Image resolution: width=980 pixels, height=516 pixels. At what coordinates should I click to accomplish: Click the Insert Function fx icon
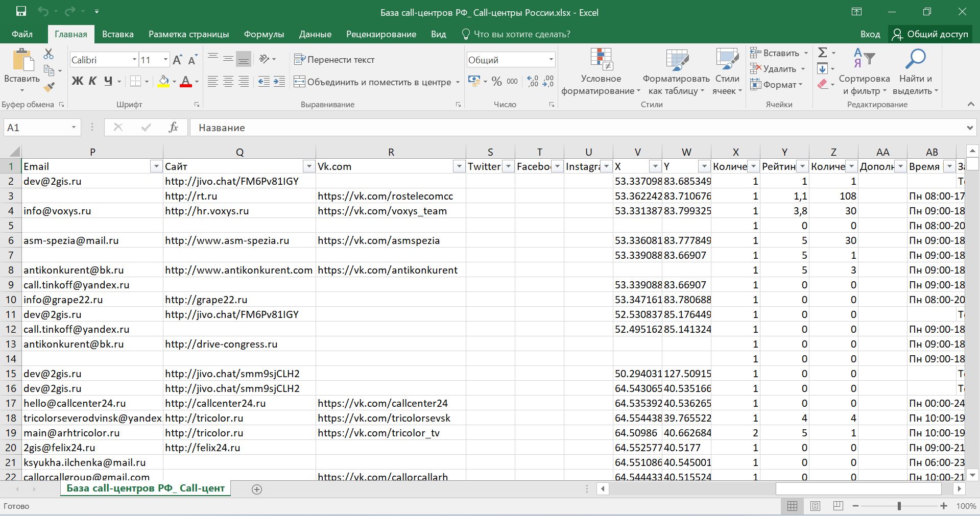(173, 128)
